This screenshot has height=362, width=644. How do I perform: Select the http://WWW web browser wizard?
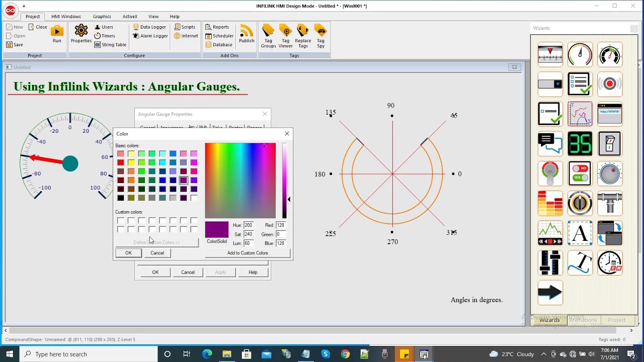610,114
